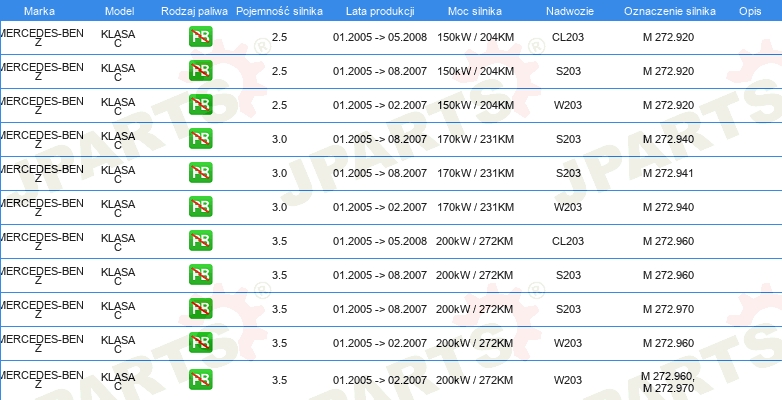Click the fuel icon in the S203 M 272.970 row
Image resolution: width=782 pixels, height=400 pixels.
click(x=200, y=308)
